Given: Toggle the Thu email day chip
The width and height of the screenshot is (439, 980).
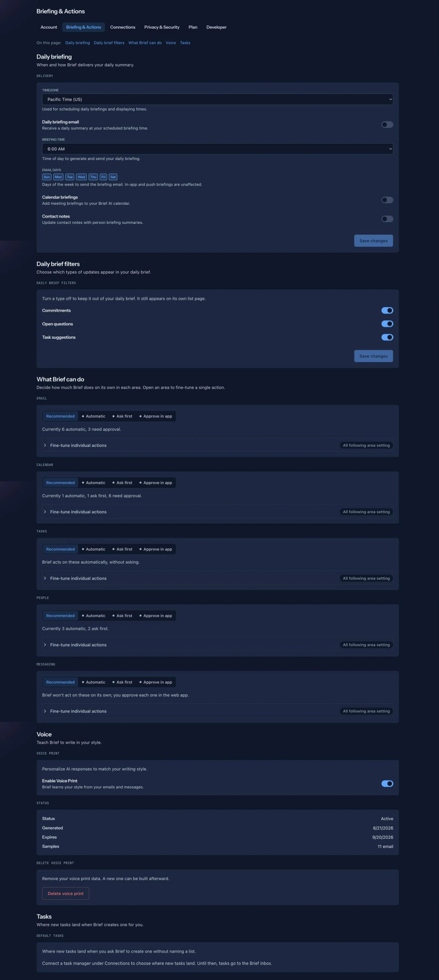Looking at the screenshot, I should click(x=93, y=177).
